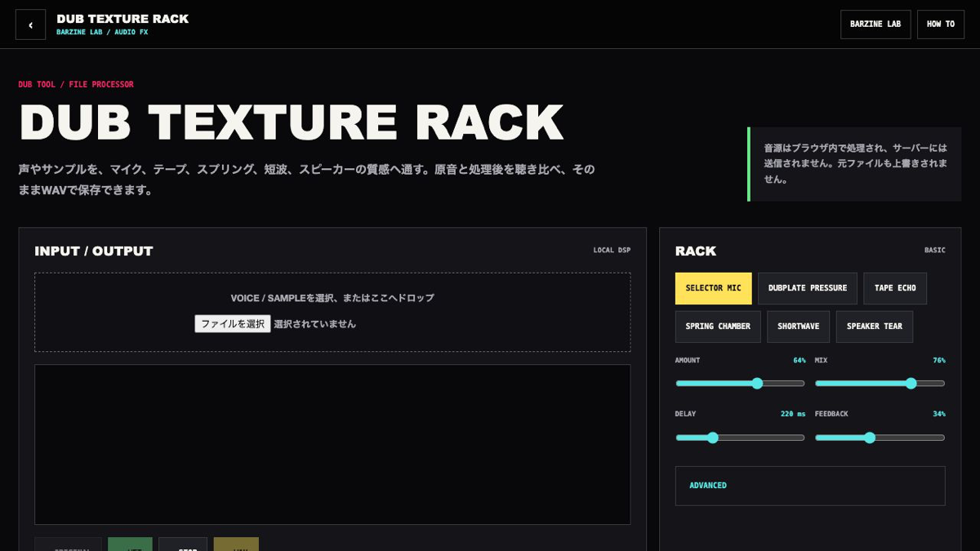Click the RACK panel heading
980x551 pixels.
tap(696, 251)
